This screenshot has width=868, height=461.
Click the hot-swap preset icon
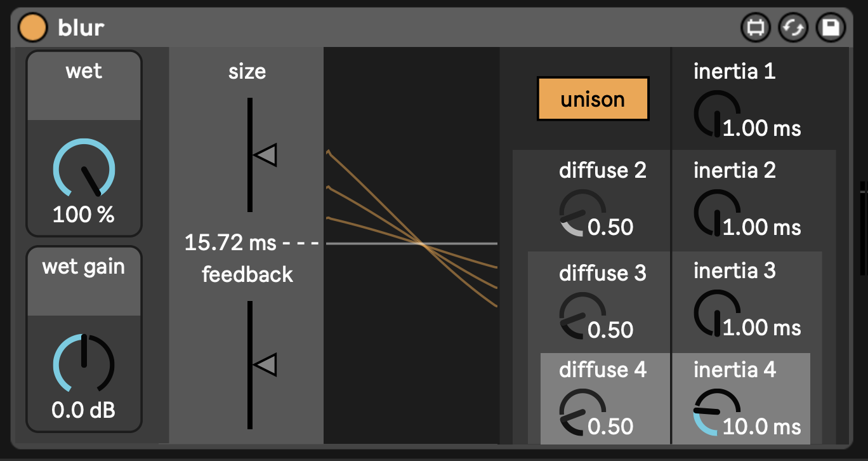pos(792,28)
